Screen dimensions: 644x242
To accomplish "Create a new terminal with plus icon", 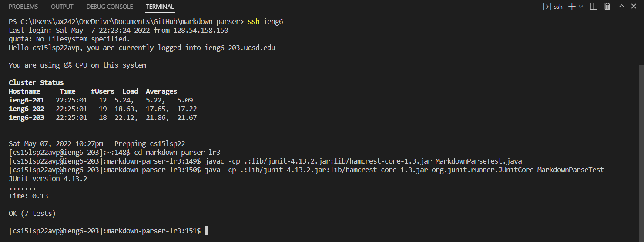I will [x=572, y=7].
